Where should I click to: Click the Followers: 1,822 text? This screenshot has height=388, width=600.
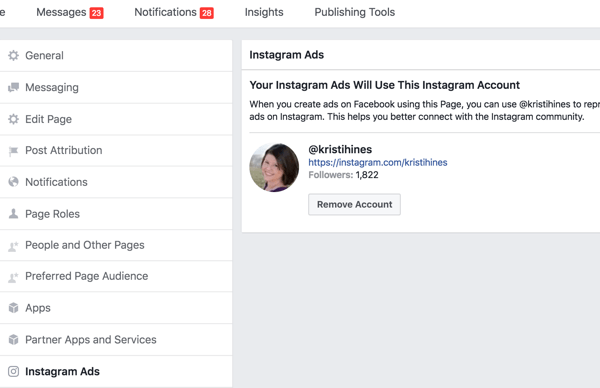[x=343, y=175]
